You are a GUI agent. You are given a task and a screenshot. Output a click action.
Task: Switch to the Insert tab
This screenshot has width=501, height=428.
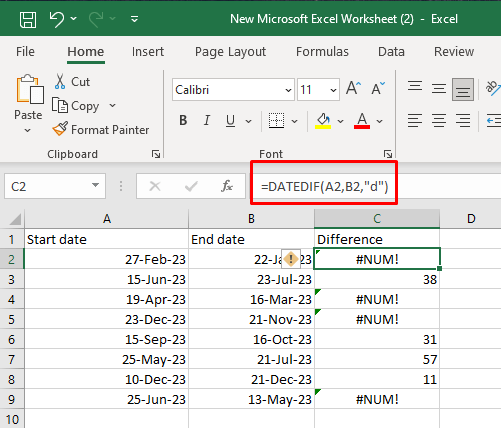(x=148, y=52)
